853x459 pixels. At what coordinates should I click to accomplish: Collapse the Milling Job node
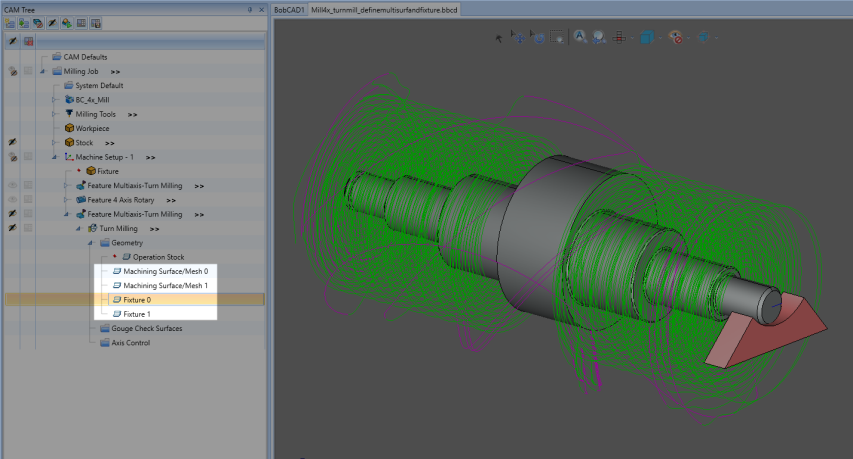coord(42,72)
